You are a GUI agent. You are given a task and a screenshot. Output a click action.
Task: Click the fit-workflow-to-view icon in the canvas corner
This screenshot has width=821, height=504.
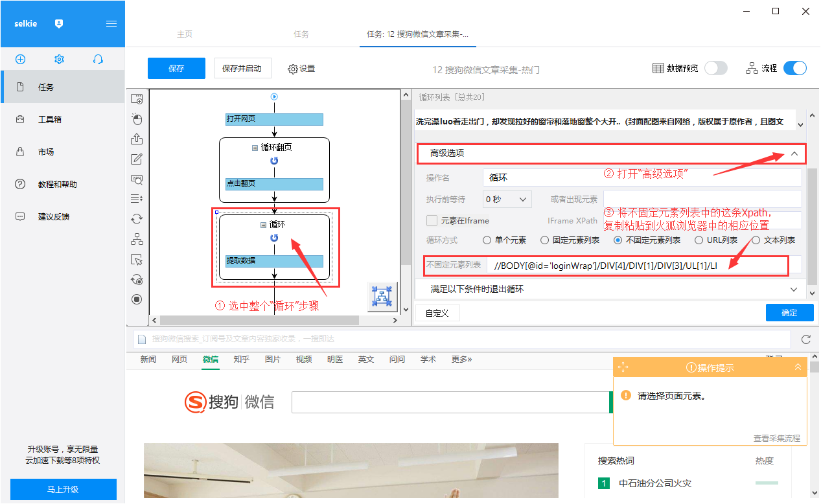[382, 297]
